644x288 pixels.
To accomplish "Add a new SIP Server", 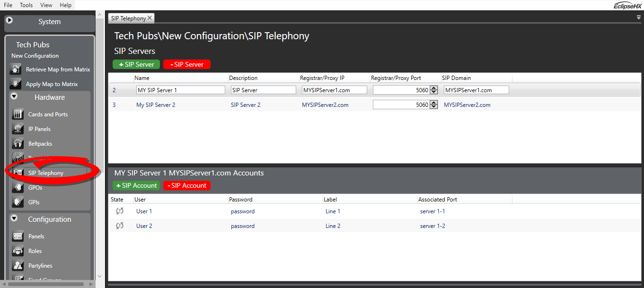I will 136,64.
